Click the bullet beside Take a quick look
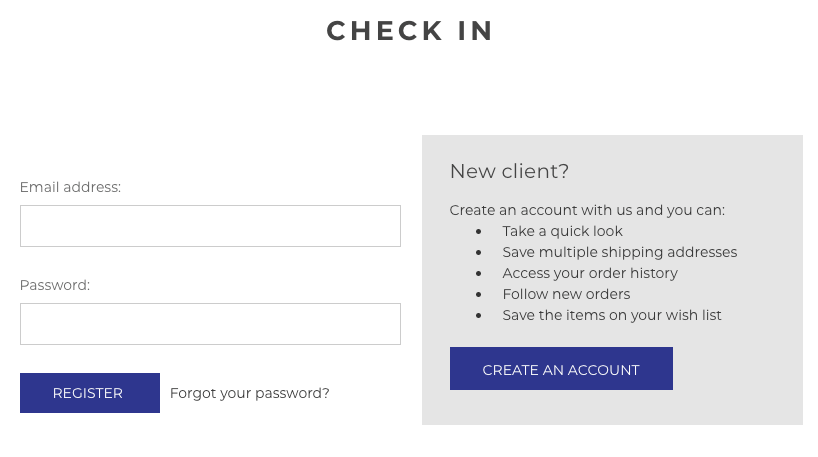Image resolution: width=818 pixels, height=457 pixels. tap(479, 232)
